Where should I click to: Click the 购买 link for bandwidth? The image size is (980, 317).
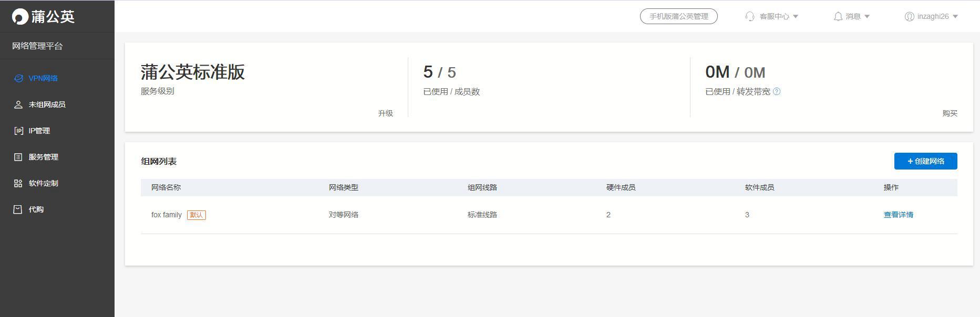[x=950, y=113]
